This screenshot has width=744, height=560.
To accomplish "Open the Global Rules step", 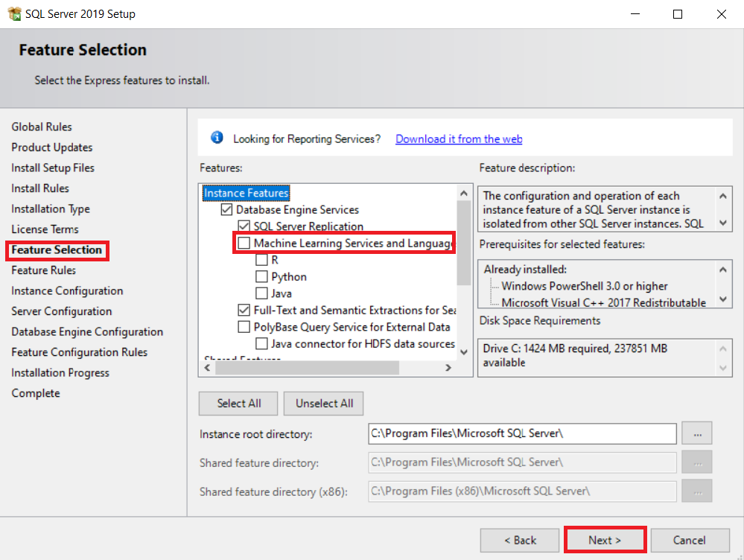I will [x=42, y=127].
